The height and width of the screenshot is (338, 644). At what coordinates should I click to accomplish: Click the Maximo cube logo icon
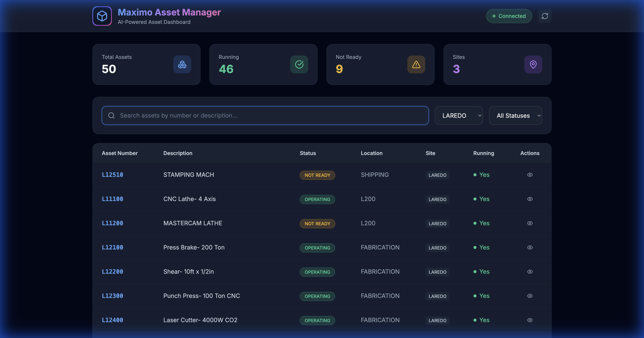pyautogui.click(x=102, y=16)
